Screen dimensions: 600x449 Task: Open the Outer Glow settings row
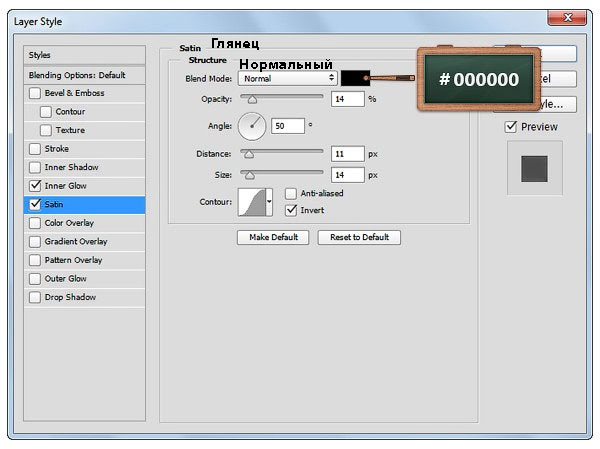tap(85, 279)
